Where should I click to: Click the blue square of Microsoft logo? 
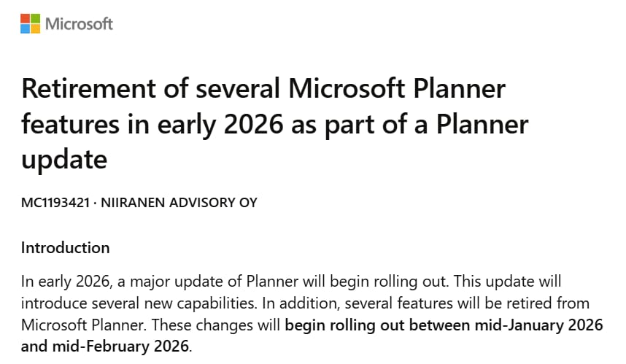click(x=25, y=28)
